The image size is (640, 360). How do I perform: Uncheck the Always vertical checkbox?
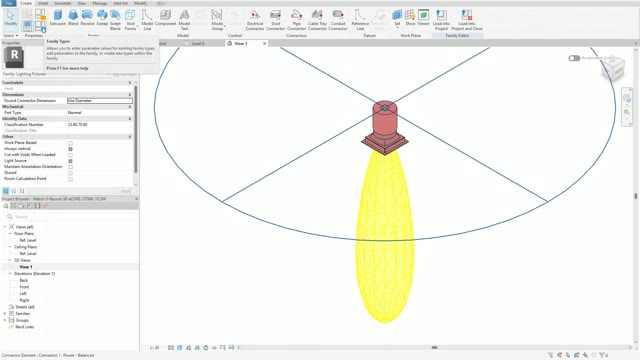pyautogui.click(x=70, y=149)
